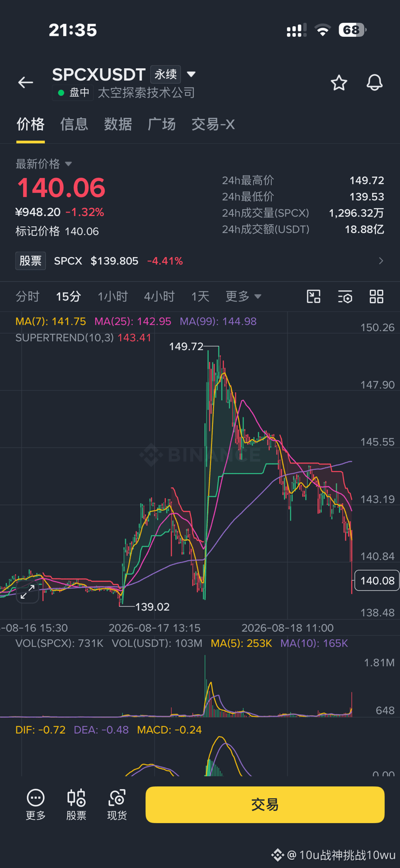Image resolution: width=400 pixels, height=868 pixels.
Task: Tap the 2026-08-17 13:15 time axis label
Action: 155,628
